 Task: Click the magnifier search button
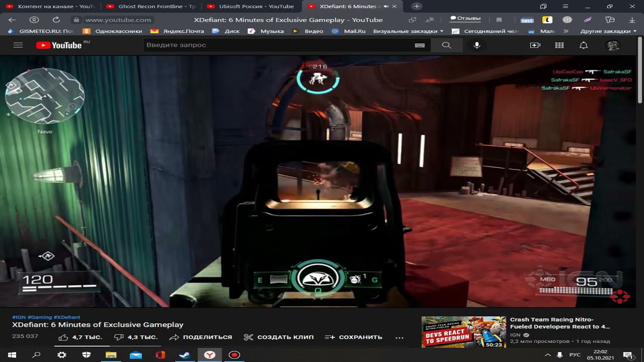coord(446,45)
